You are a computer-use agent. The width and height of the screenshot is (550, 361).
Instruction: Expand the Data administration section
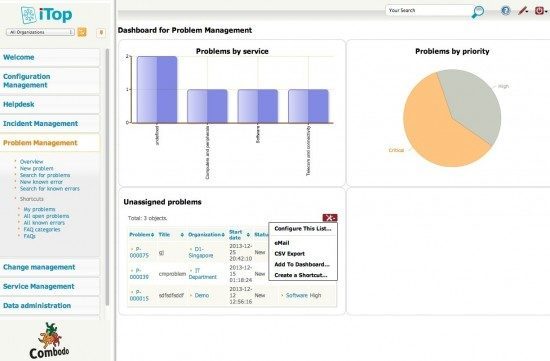tap(50, 306)
